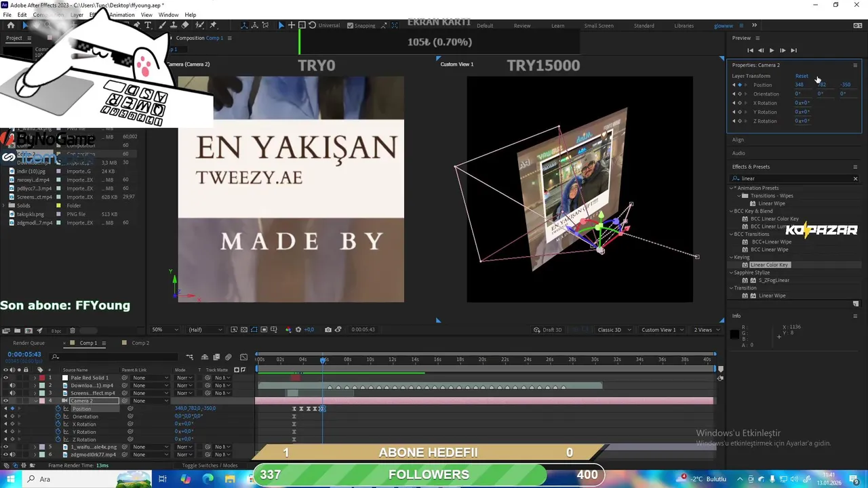Open the (Half) resolution dropdown
Screen dimensions: 868x488
click(x=205, y=329)
